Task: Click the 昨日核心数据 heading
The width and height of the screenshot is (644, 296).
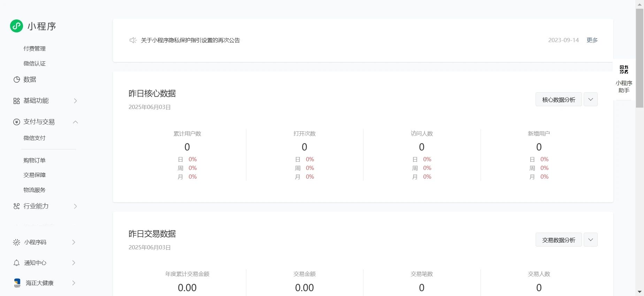Action: pyautogui.click(x=152, y=94)
